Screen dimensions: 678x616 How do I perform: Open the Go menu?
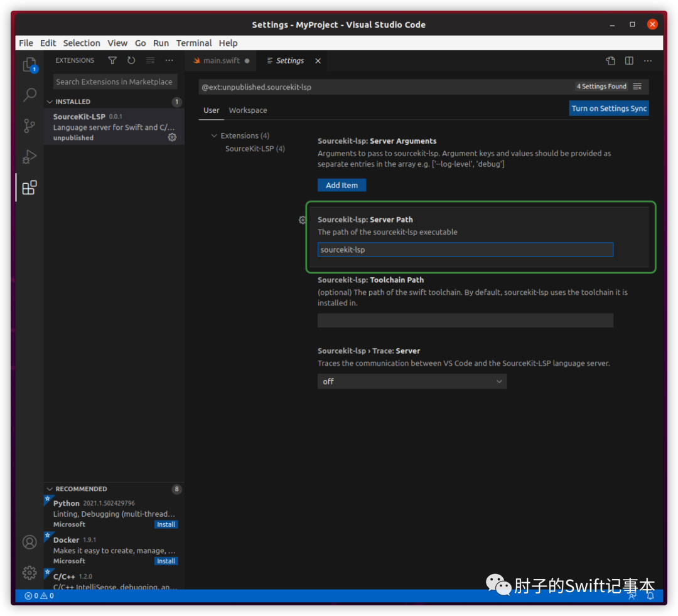click(140, 43)
